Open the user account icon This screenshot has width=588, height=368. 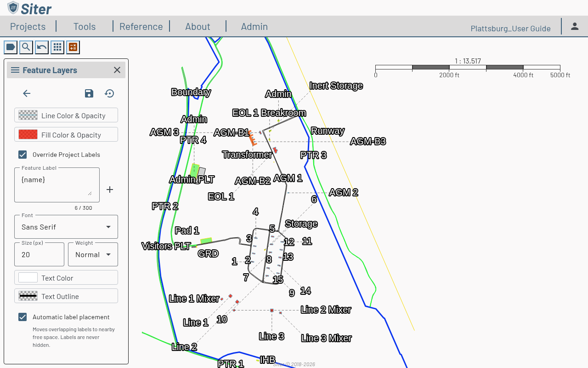tap(575, 26)
